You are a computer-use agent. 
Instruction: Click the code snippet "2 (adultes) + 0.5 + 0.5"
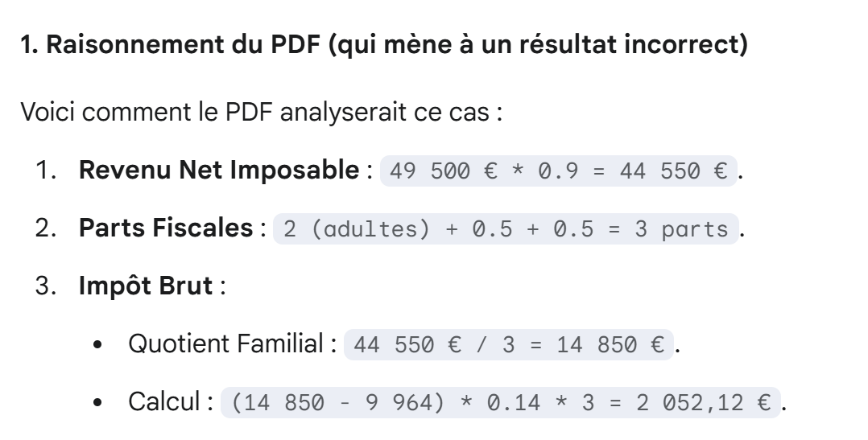(506, 230)
